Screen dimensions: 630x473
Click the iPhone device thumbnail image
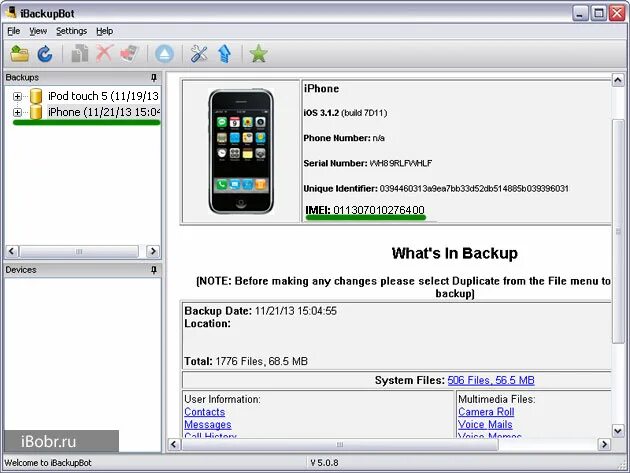(x=241, y=151)
